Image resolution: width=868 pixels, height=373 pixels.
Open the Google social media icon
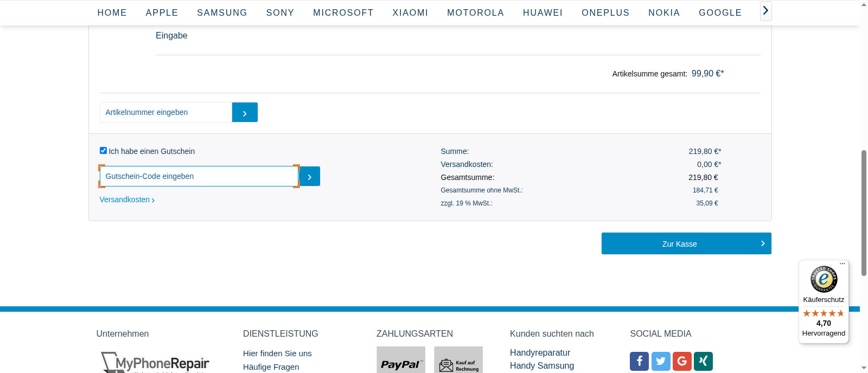point(682,361)
